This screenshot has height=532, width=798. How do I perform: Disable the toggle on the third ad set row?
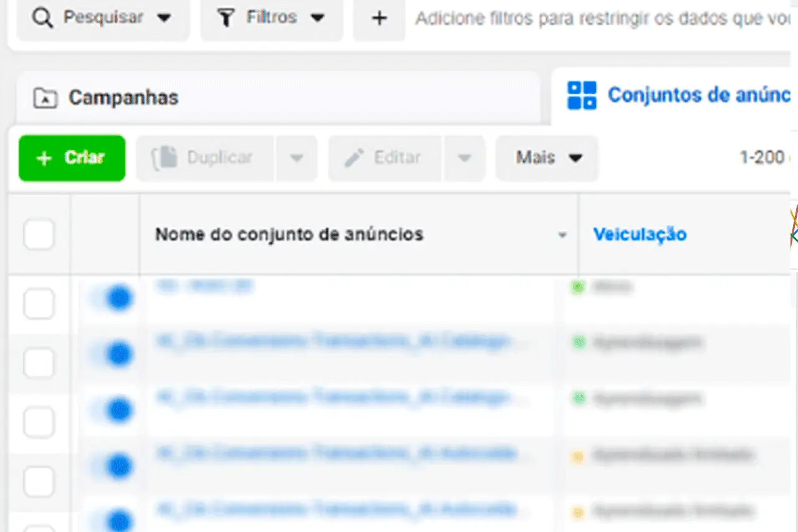click(x=112, y=410)
